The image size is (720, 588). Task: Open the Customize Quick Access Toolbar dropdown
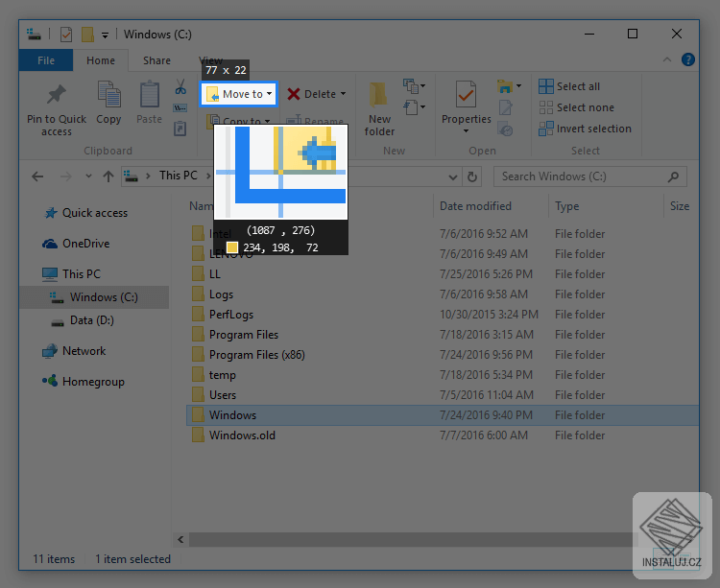106,35
